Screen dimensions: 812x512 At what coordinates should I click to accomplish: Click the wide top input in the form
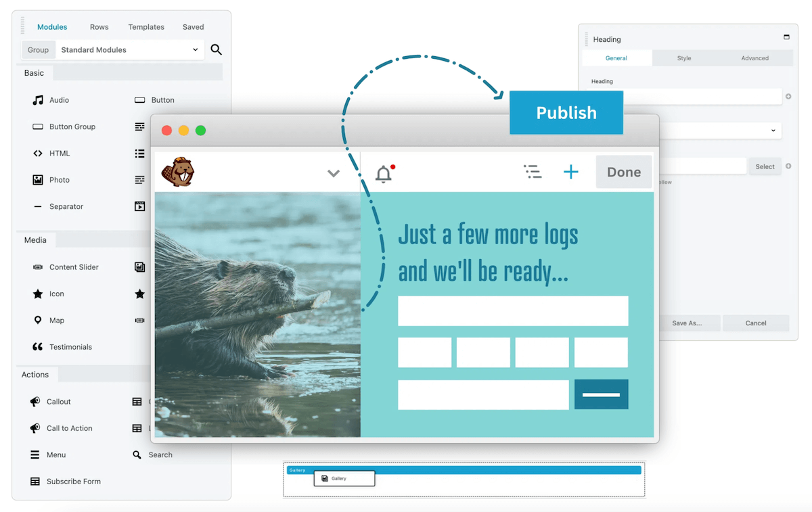coord(513,310)
